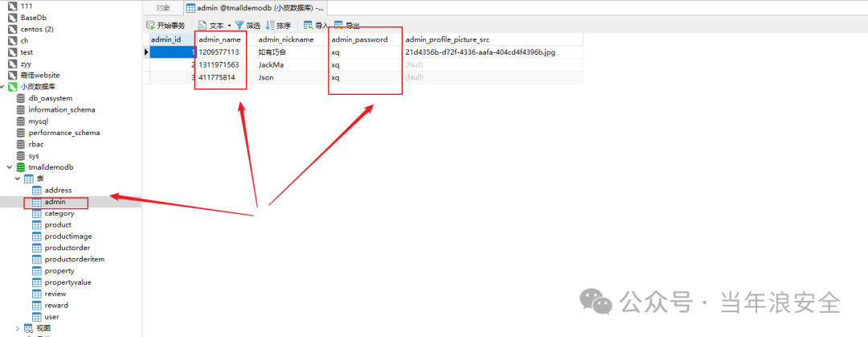Select the 111 connection icon
This screenshot has width=868, height=337.
coord(13,6)
